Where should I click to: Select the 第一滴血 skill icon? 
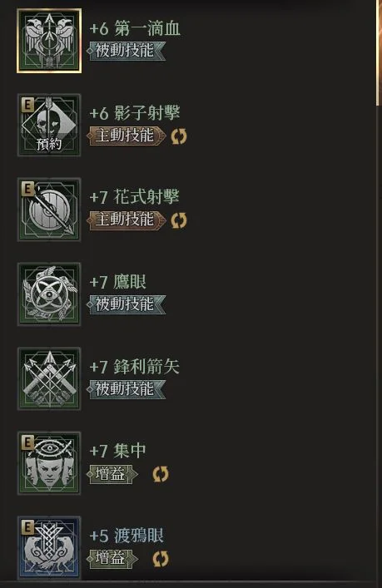49,41
